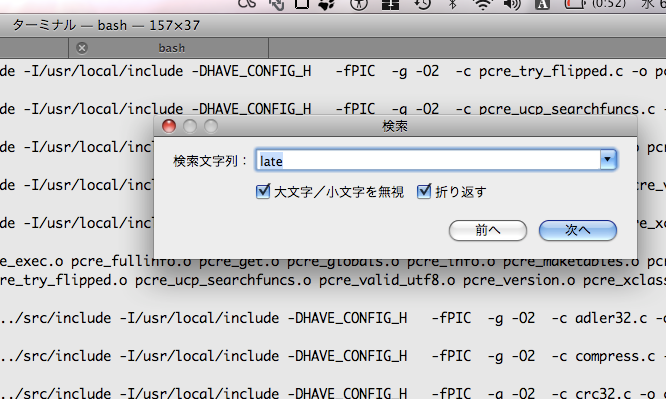The width and height of the screenshot is (666, 399).
Task: Open the volume control in menu bar
Action: click(512, 4)
